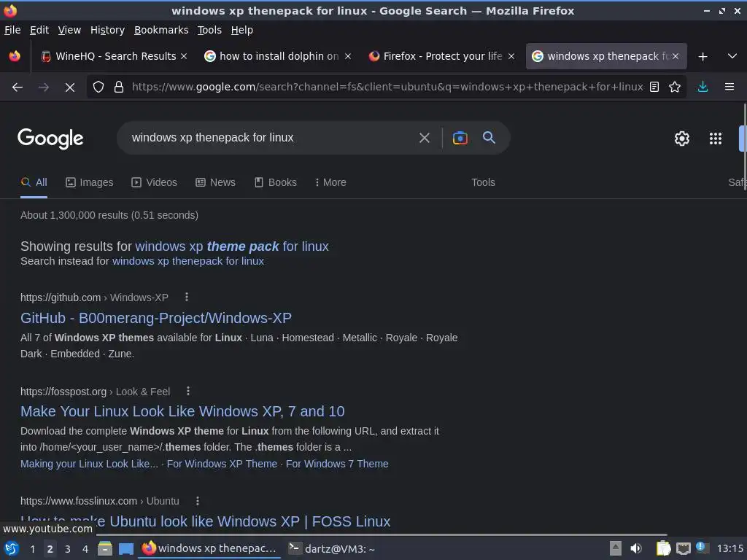Switch to the Videos results tab

coord(155,182)
